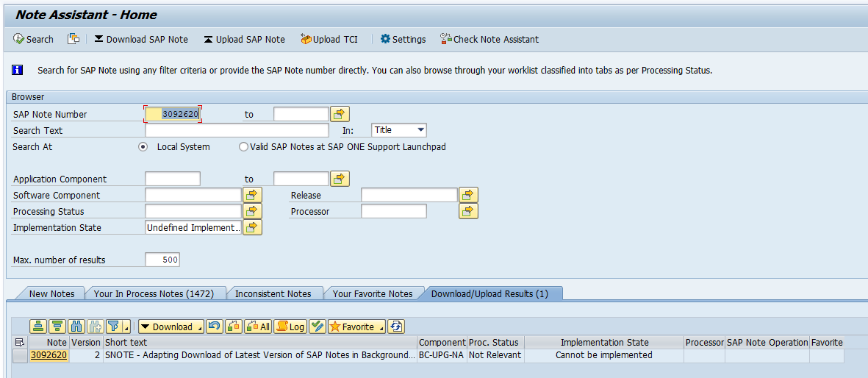Open Your In Process Notes tab

(x=154, y=293)
